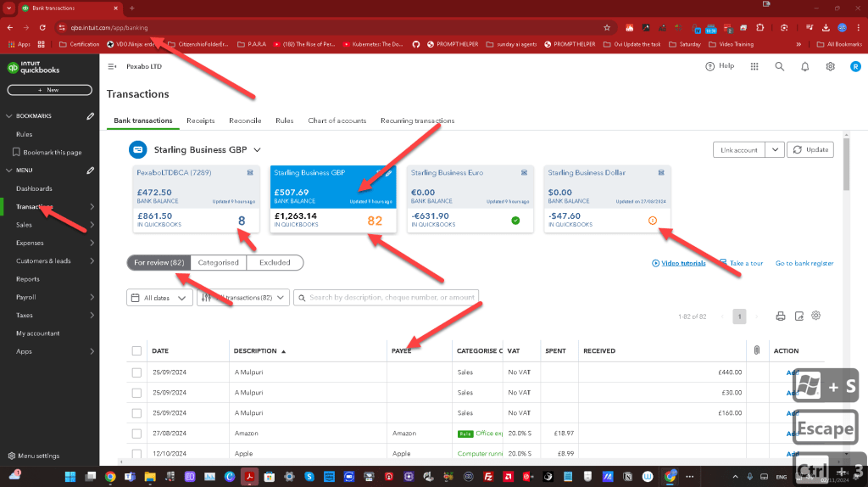Click the Link account button
The width and height of the screenshot is (868, 487).
click(739, 149)
